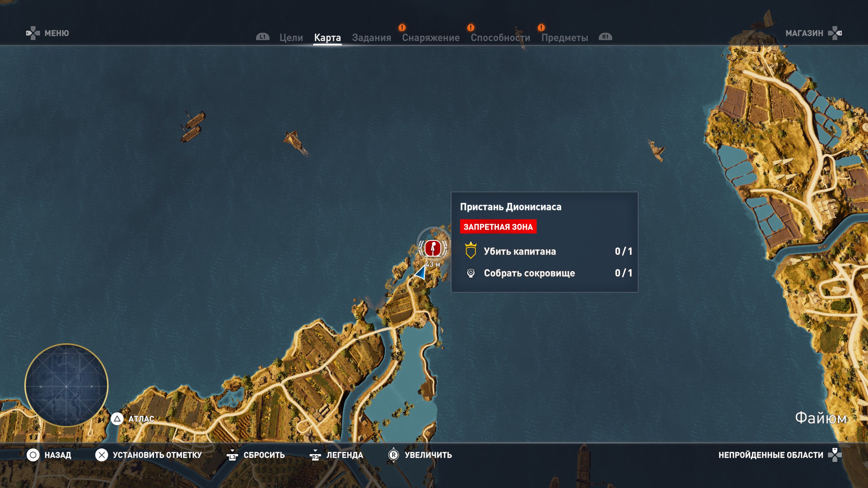This screenshot has height=488, width=868.
Task: Click the Предметы orange alert badge
Action: [541, 27]
